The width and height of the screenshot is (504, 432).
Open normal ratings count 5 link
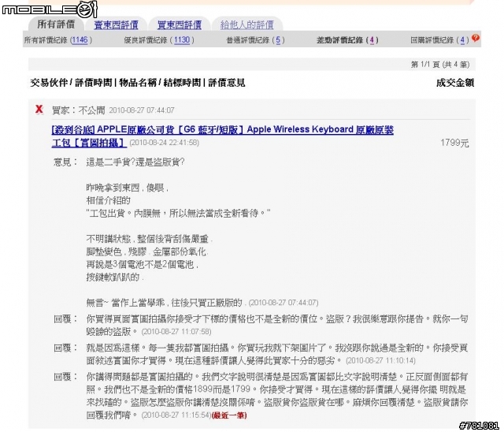tap(278, 40)
